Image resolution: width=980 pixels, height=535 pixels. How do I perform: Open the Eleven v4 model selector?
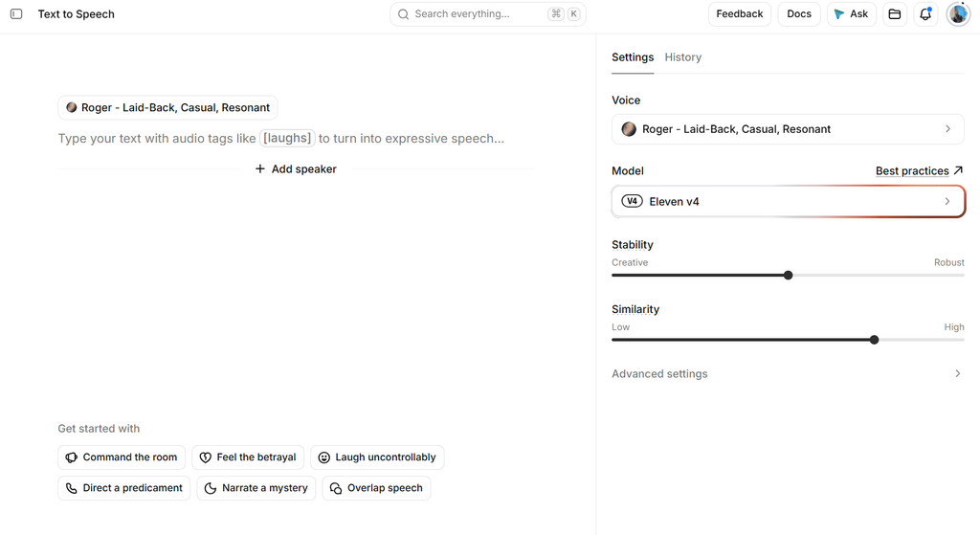pyautogui.click(x=789, y=201)
